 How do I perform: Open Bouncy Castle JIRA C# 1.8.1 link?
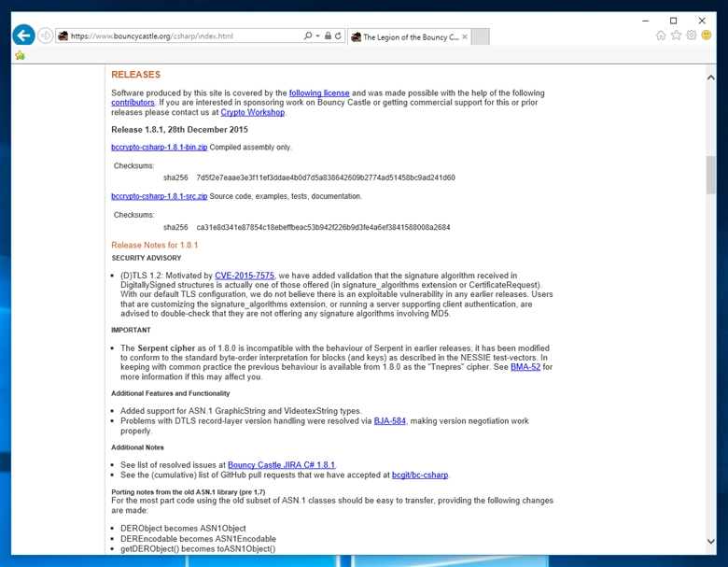[281, 465]
